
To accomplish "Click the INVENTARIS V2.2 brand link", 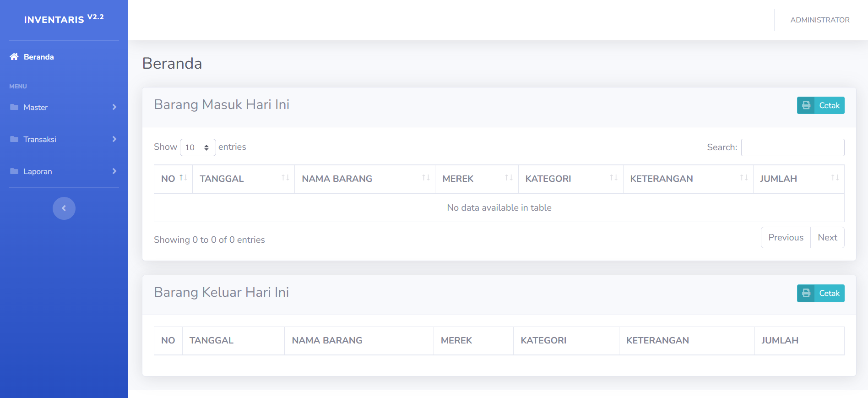I will [64, 19].
